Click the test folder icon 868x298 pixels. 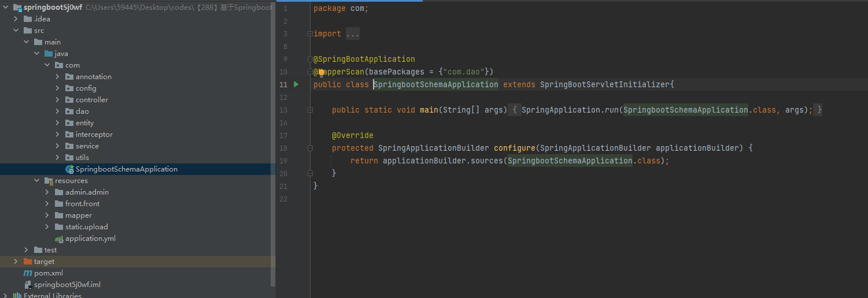tap(38, 250)
